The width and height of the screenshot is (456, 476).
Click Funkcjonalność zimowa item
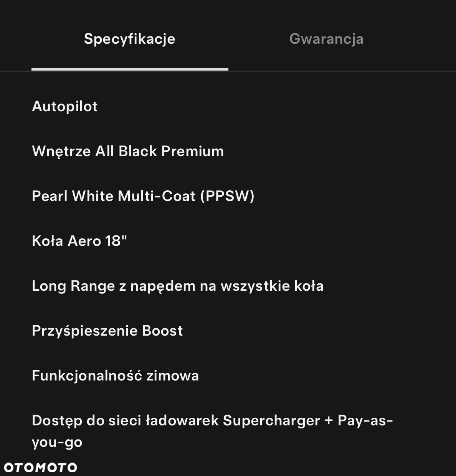(x=116, y=376)
